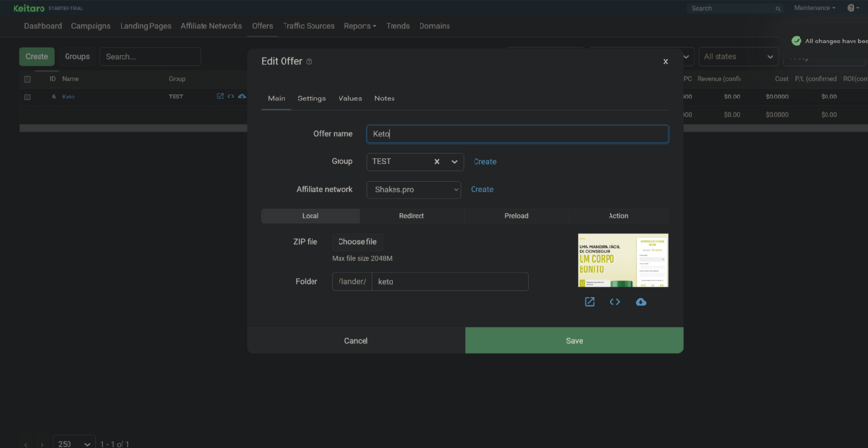868x448 pixels.
Task: Click the Choose file button
Action: click(x=357, y=242)
